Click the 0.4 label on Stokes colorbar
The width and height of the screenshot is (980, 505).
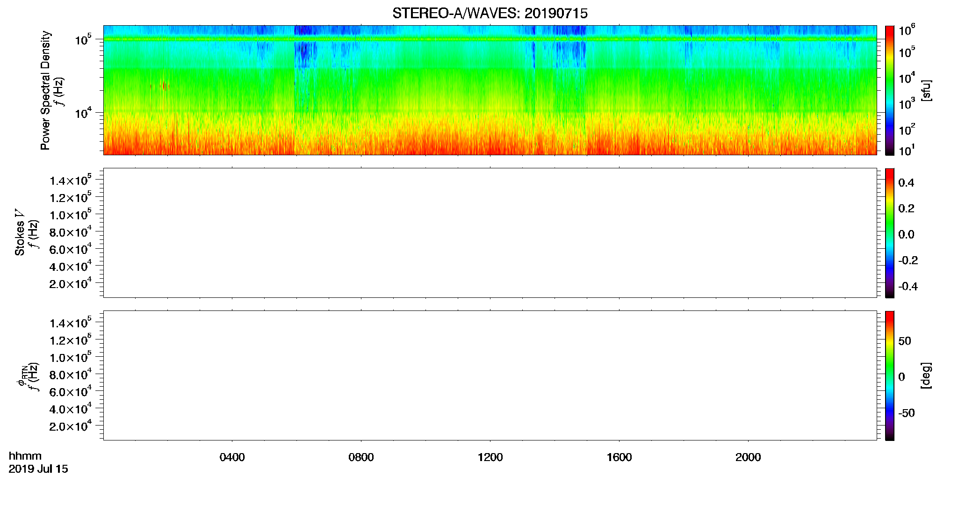pos(906,183)
